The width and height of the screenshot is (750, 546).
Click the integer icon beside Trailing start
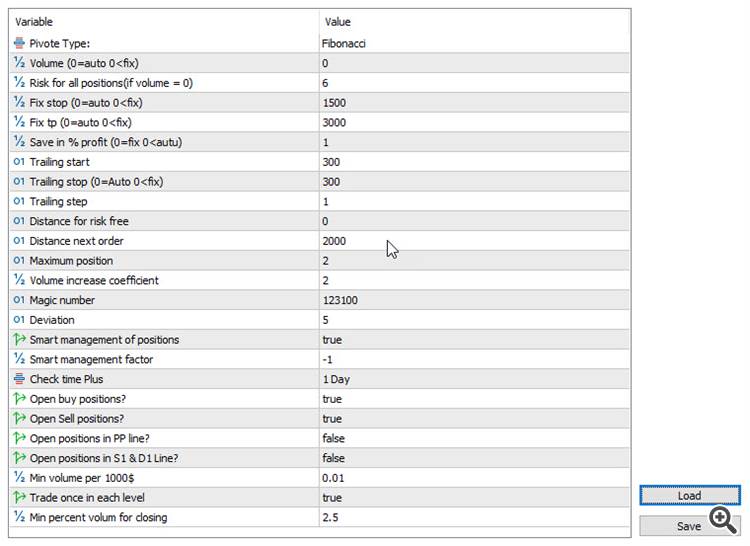tap(20, 162)
